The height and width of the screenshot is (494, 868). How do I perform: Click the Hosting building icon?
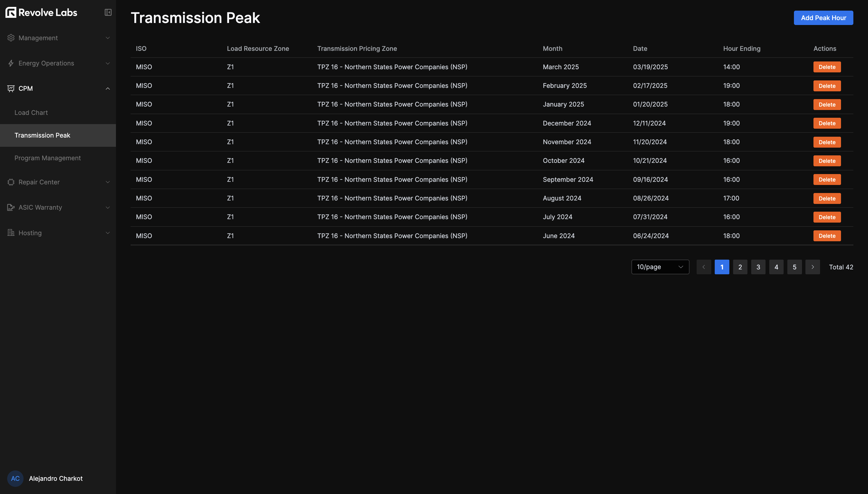(11, 233)
